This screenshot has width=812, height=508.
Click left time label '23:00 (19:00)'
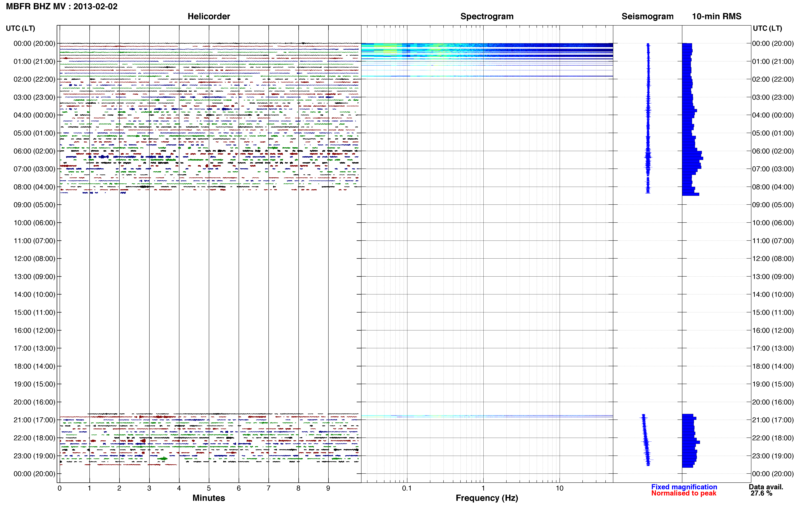[34, 456]
